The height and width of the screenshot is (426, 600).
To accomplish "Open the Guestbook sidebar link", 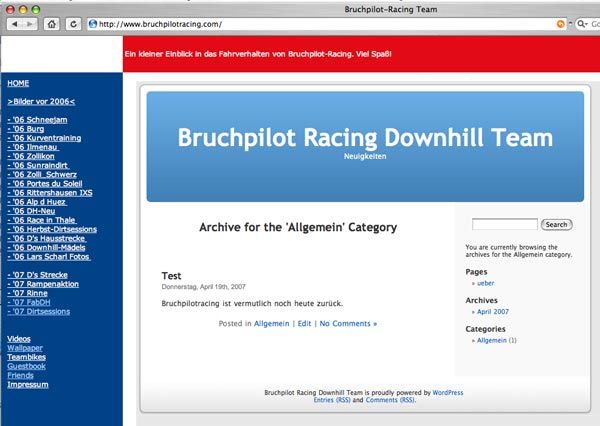I will pos(26,366).
